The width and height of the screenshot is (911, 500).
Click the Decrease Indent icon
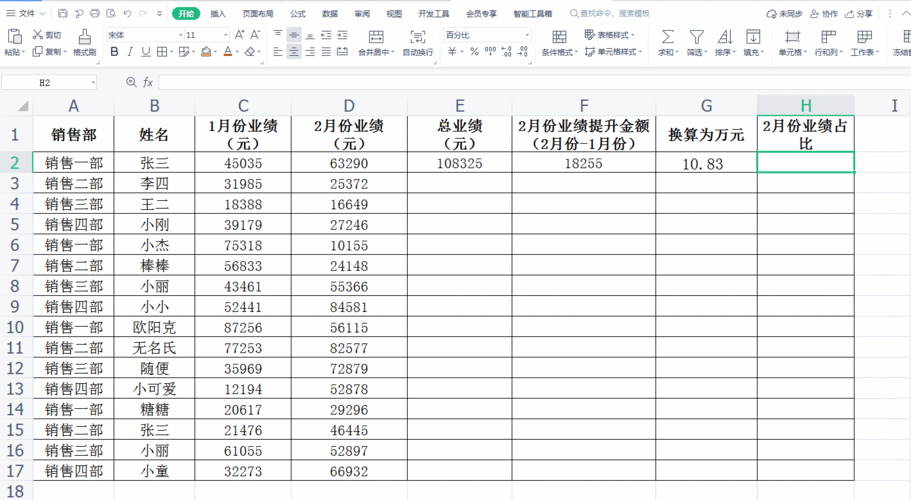pyautogui.click(x=326, y=35)
